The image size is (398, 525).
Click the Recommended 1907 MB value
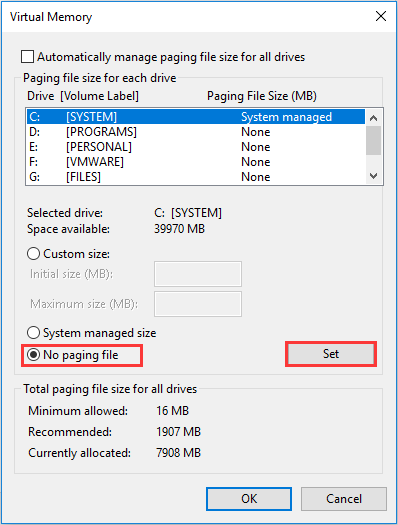[x=178, y=432]
